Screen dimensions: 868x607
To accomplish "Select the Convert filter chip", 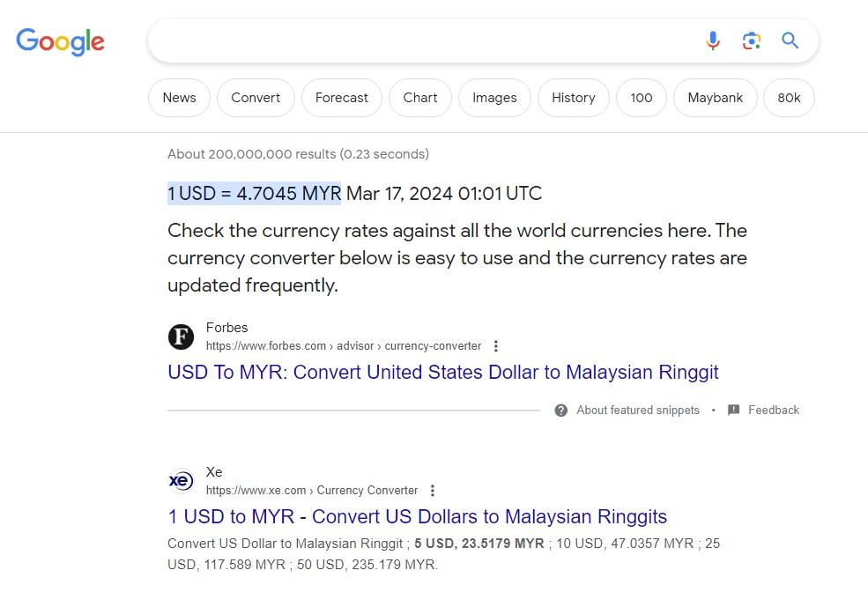I will click(x=256, y=98).
